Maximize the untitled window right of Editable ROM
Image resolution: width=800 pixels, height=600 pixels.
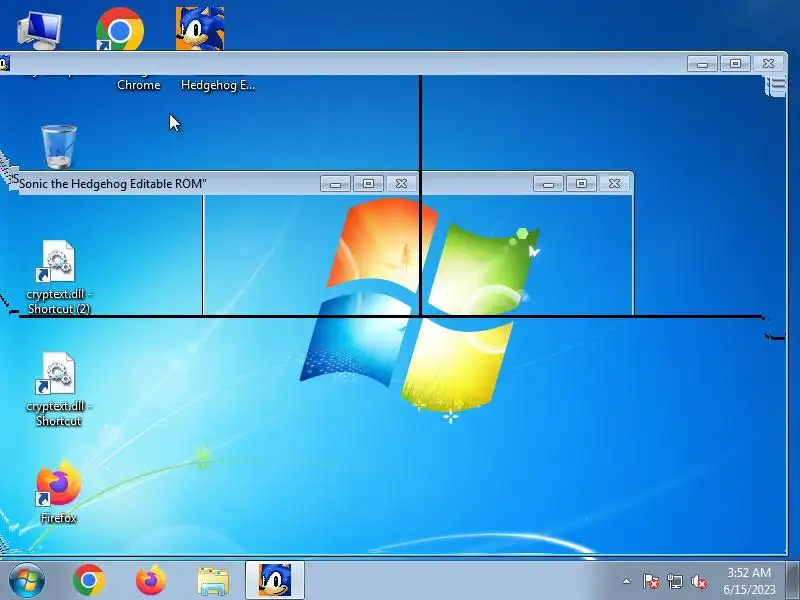pos(581,184)
